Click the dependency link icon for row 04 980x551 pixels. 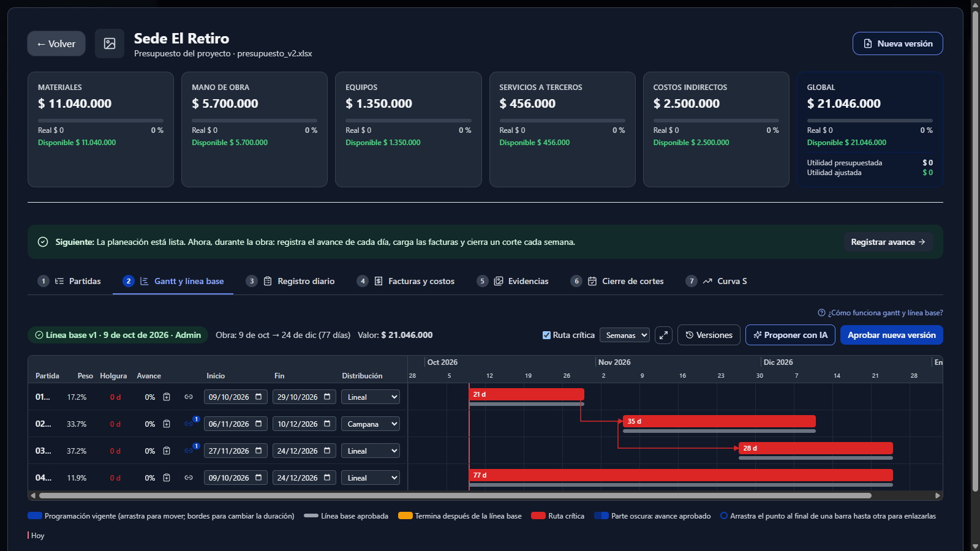(x=189, y=478)
